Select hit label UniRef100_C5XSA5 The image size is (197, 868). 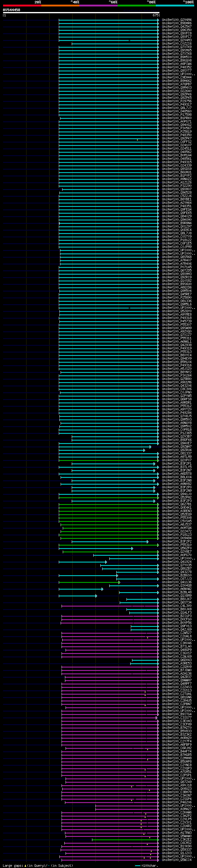click(177, 521)
